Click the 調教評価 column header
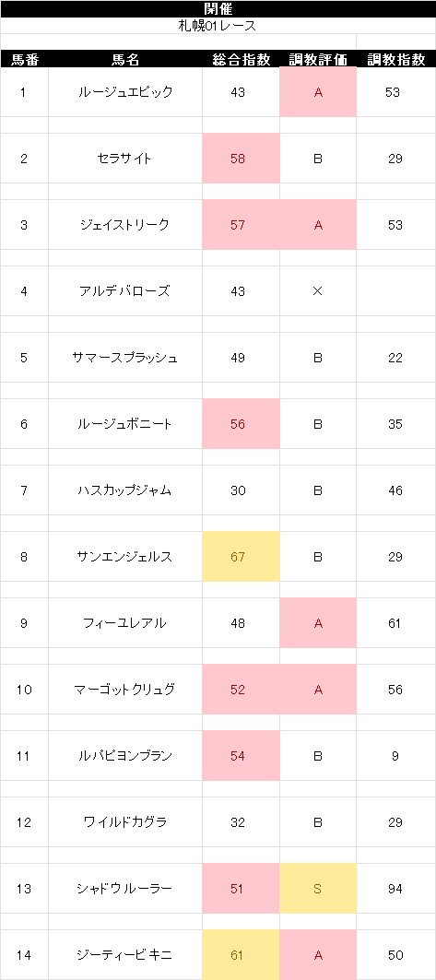Image resolution: width=436 pixels, height=980 pixels. point(318,59)
